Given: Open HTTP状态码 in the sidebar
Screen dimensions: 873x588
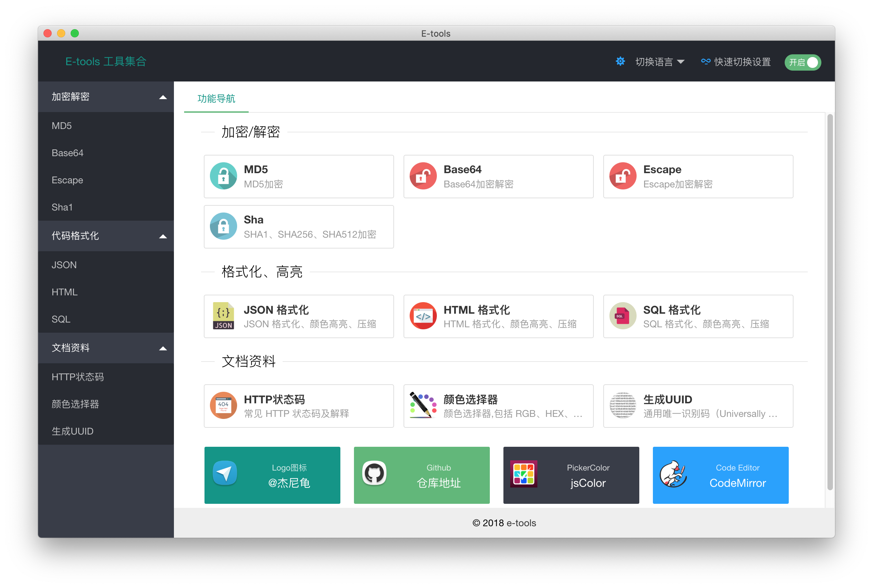Looking at the screenshot, I should (x=106, y=377).
